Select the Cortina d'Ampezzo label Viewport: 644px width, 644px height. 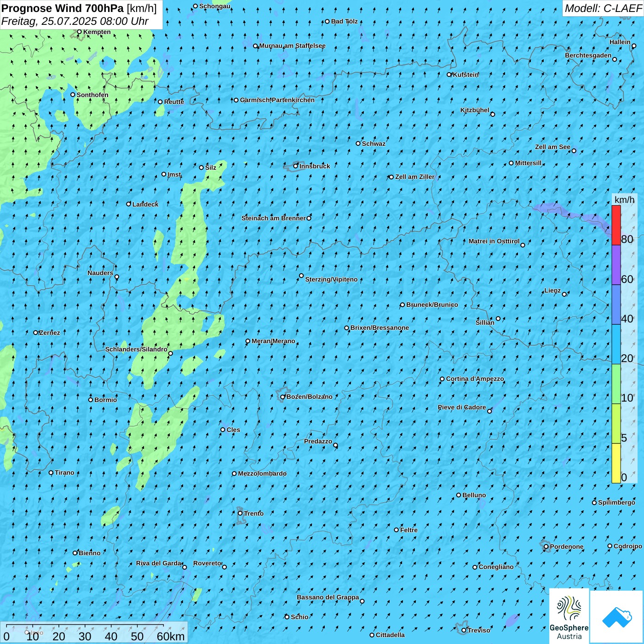click(475, 379)
